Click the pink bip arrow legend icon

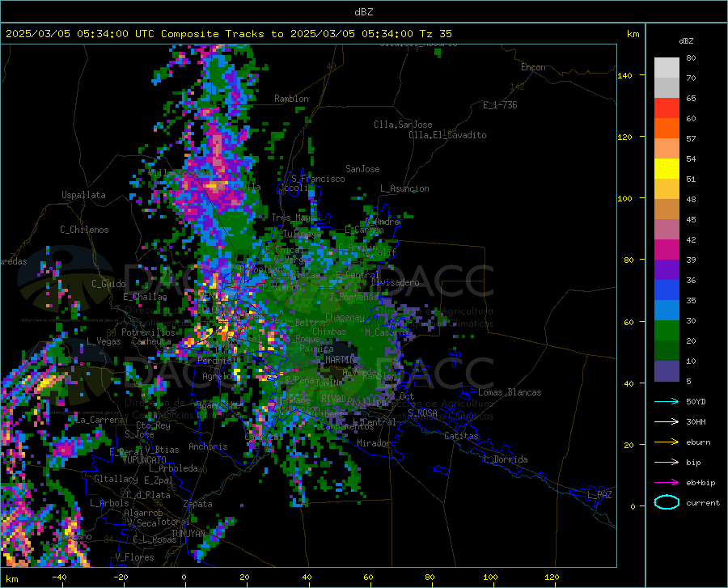pos(667,463)
